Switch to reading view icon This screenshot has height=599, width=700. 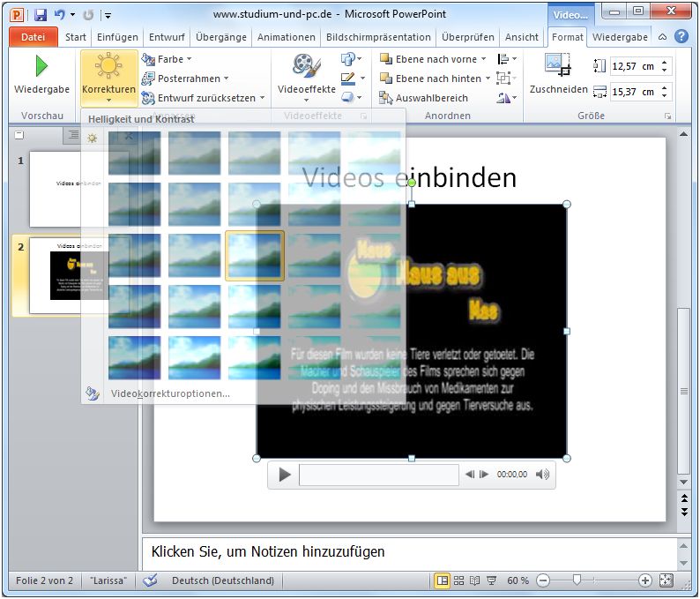474,580
